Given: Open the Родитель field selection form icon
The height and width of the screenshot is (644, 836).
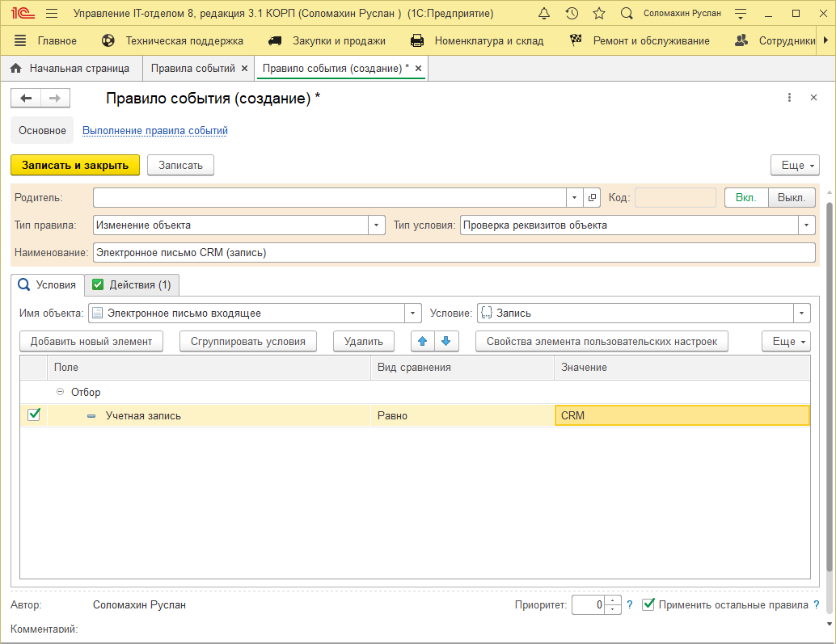Looking at the screenshot, I should (x=593, y=198).
